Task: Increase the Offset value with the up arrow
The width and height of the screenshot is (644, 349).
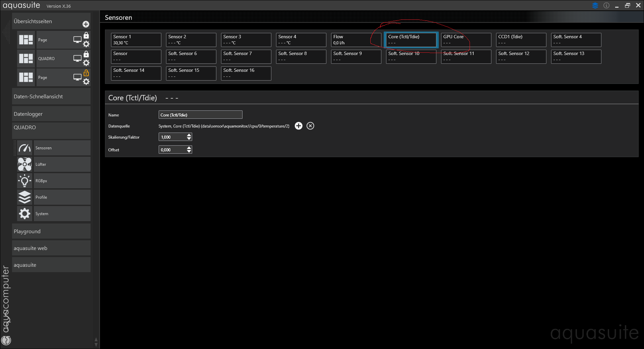Action: (x=189, y=148)
